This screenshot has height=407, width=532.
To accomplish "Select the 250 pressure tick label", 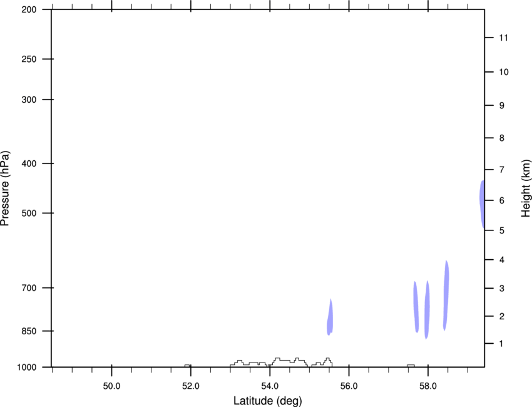I will coord(29,59).
